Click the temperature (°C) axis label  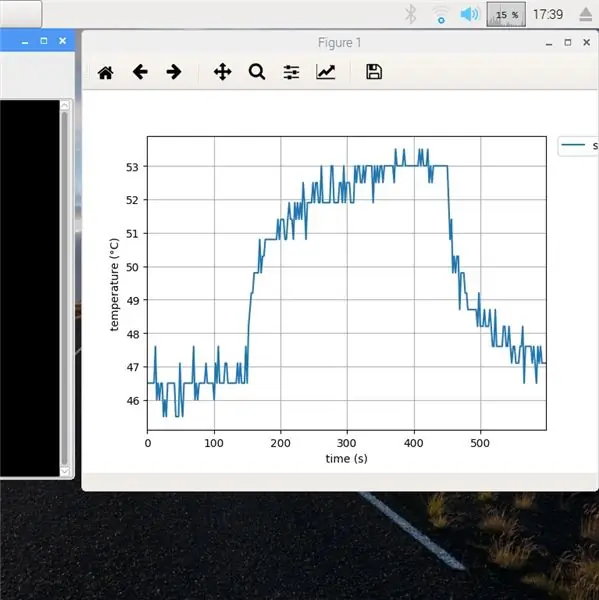pos(114,284)
